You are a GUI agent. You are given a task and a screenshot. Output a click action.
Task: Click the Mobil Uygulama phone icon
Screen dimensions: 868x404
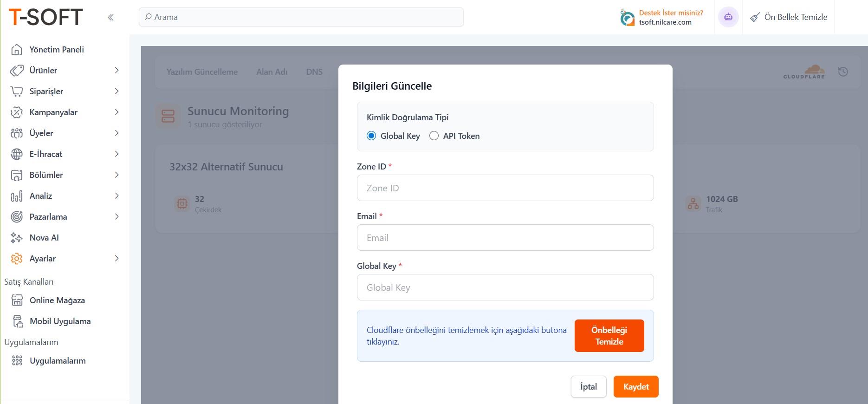click(x=17, y=321)
